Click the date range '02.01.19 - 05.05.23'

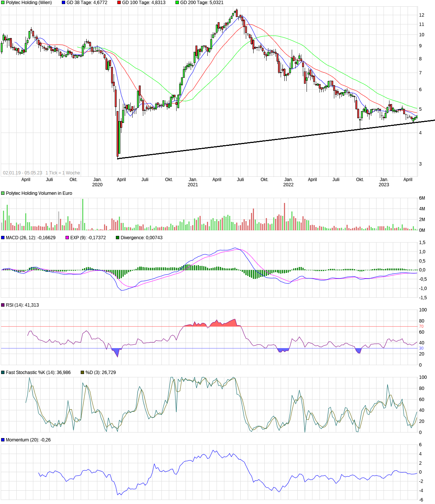click(23, 173)
